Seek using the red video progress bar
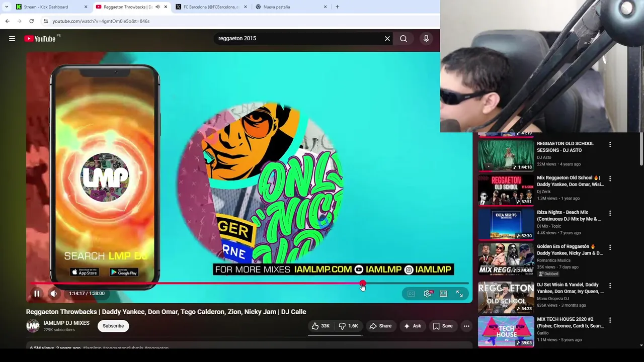The image size is (644, 362). 249,284
